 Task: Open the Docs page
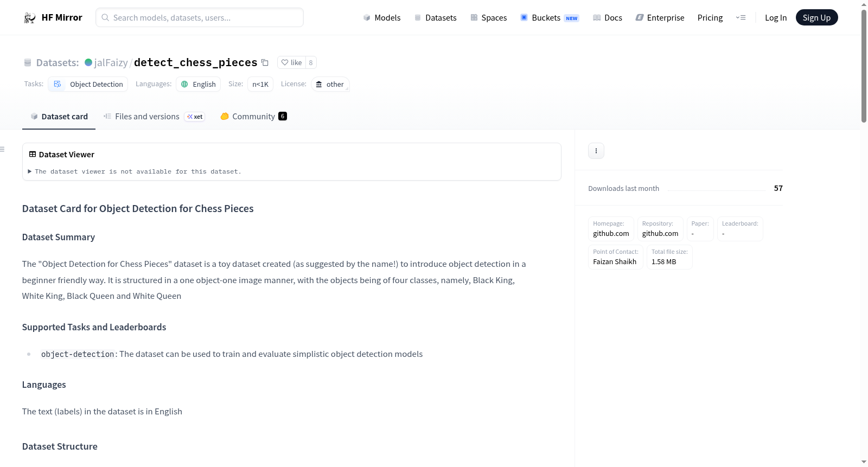607,18
